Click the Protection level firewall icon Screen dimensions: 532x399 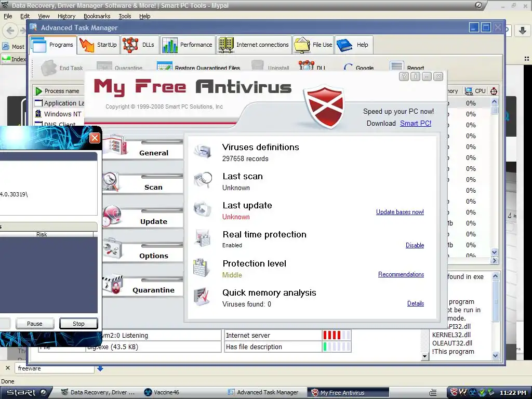[x=202, y=268]
